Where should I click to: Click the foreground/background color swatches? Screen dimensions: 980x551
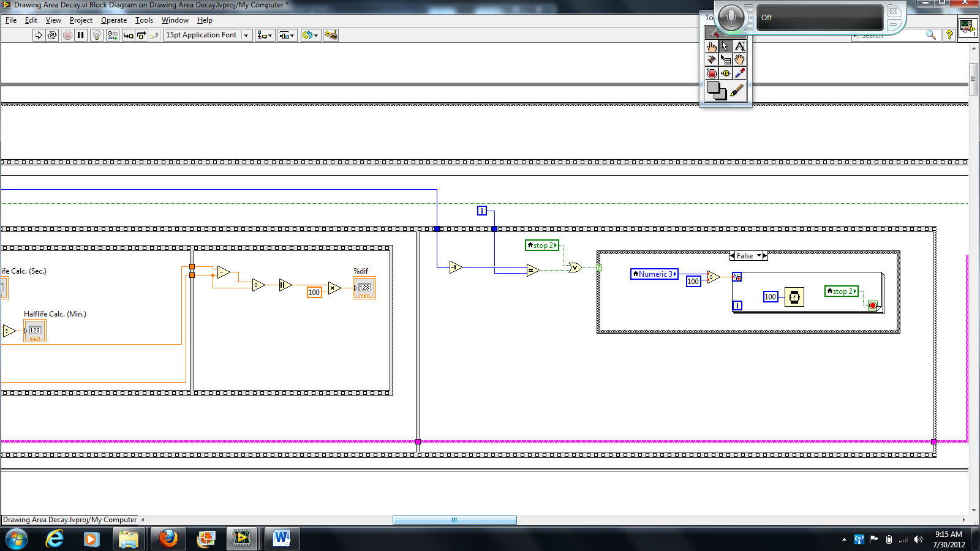tap(716, 91)
